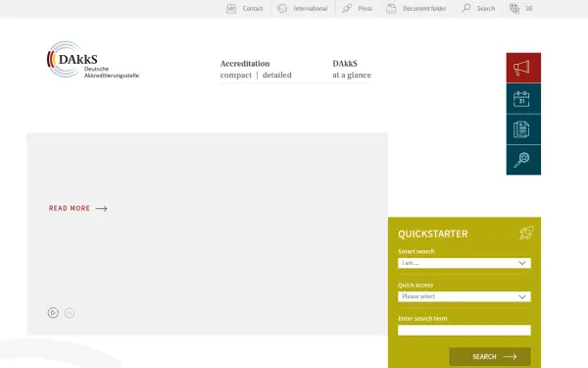This screenshot has height=368, width=588.
Task: Click the International globe icon
Action: click(x=282, y=8)
